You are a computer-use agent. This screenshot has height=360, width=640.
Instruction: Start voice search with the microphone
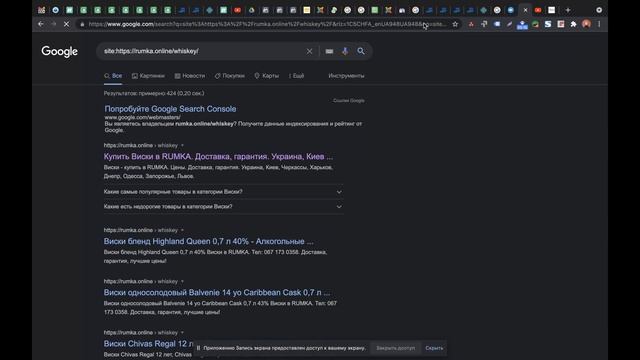click(x=345, y=51)
